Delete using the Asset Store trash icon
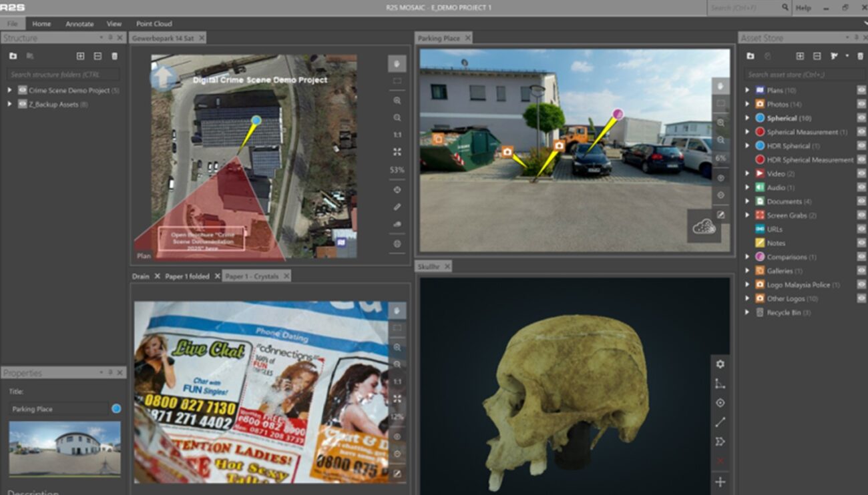The height and width of the screenshot is (495, 868). coord(861,56)
